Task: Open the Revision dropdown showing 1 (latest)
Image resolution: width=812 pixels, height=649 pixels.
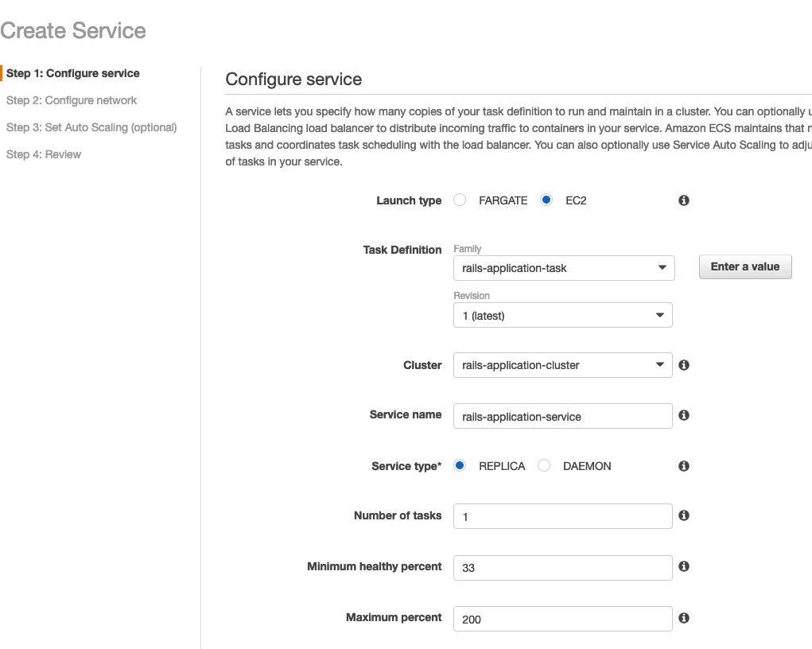Action: pos(563,316)
